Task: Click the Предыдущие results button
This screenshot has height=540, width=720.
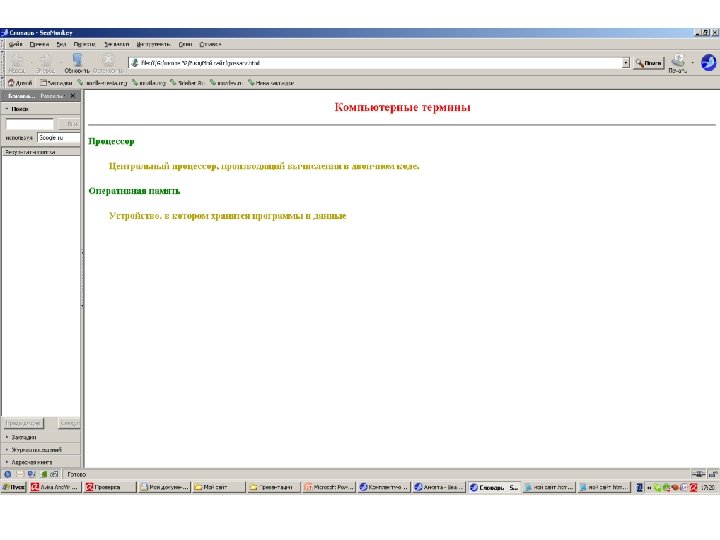Action: click(23, 423)
